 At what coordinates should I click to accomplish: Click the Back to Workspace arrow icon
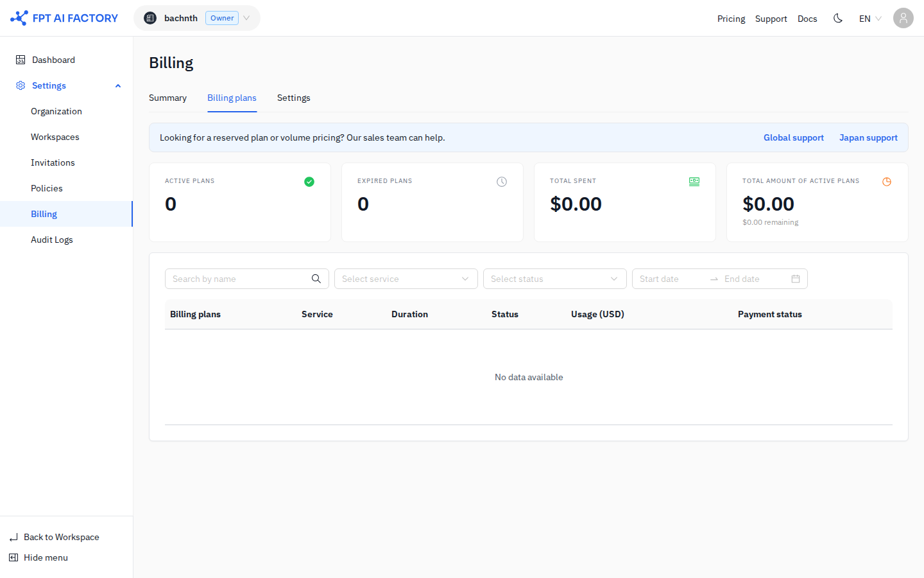click(13, 537)
